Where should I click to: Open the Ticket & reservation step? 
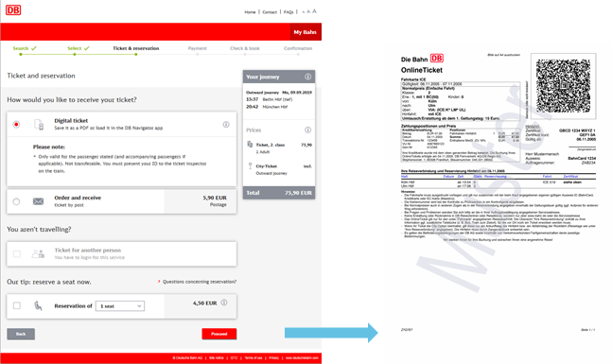click(x=136, y=48)
